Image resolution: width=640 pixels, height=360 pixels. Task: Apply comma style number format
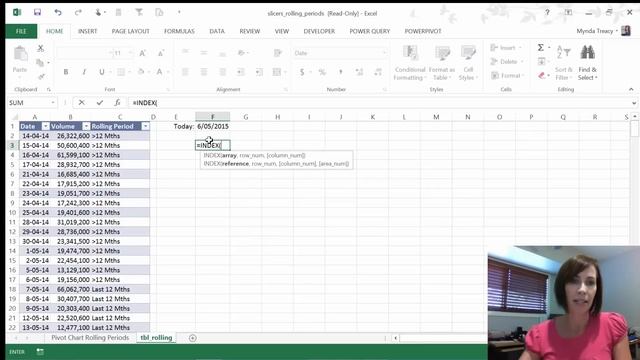pos(340,72)
